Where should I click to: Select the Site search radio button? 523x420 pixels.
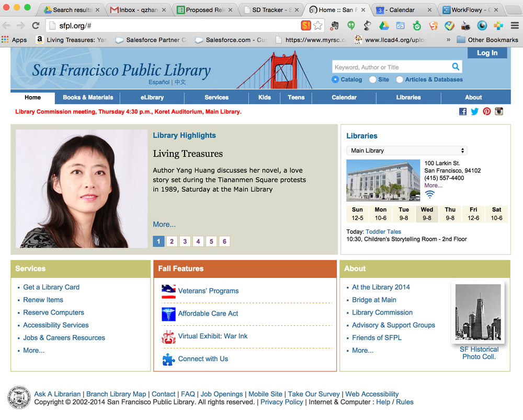click(373, 79)
